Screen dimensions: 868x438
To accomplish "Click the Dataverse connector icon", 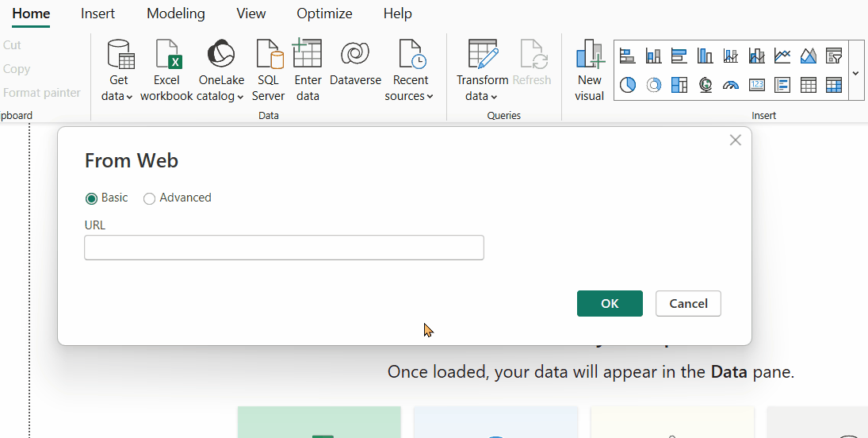I will [355, 54].
